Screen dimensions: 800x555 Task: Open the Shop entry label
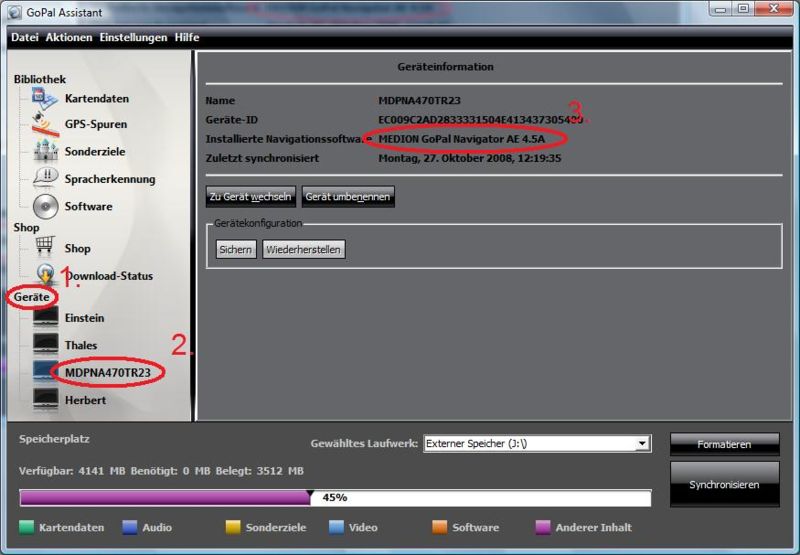pyautogui.click(x=77, y=248)
